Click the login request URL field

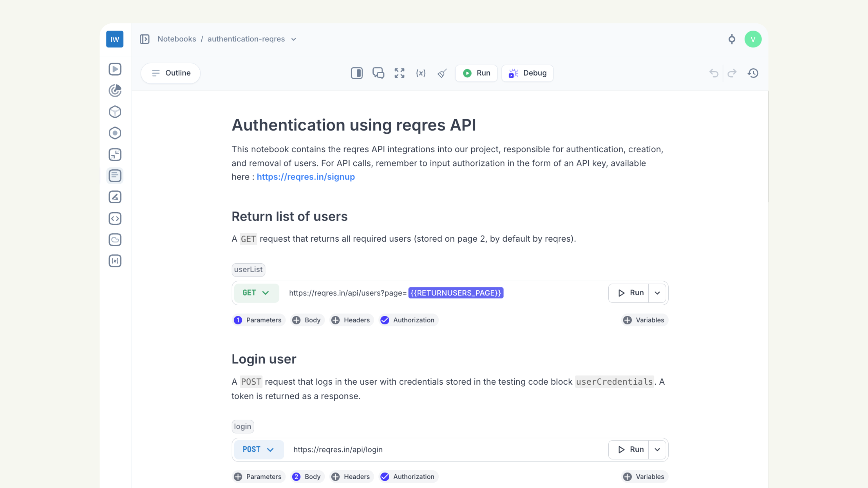pyautogui.click(x=446, y=449)
